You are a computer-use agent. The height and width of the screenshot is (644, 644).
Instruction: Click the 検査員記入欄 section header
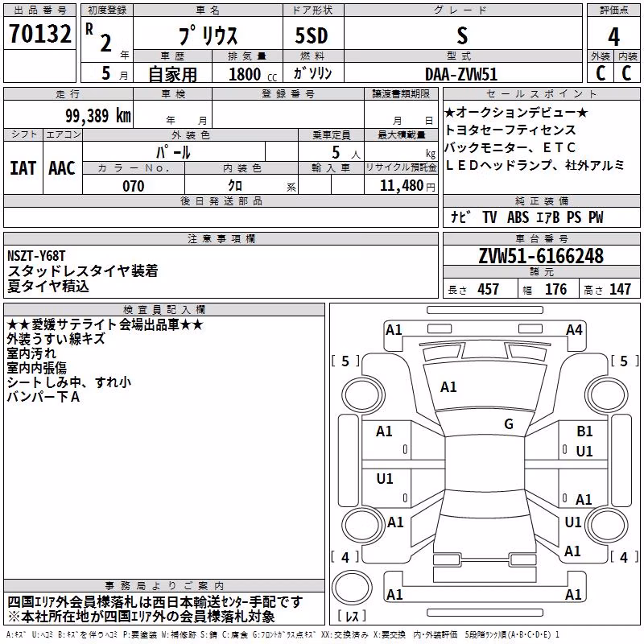pos(164,310)
